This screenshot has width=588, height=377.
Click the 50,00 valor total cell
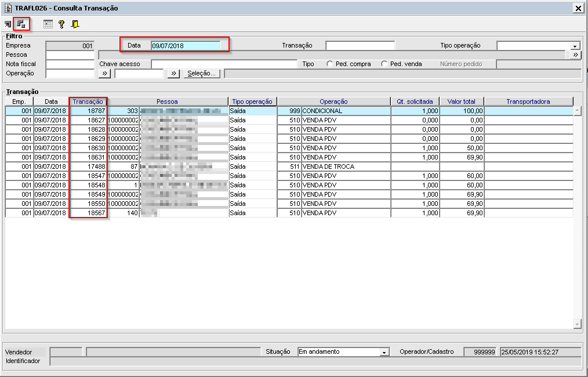462,148
